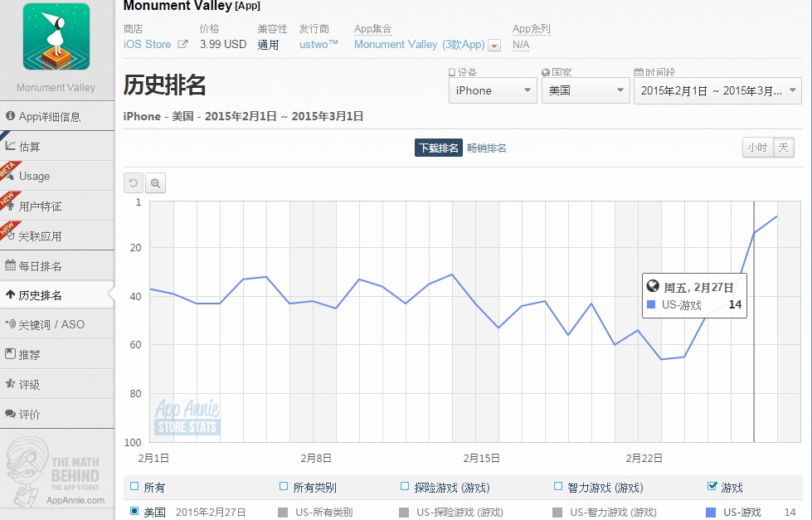Toggle the 所有 checkbox
812x520 pixels.
click(x=134, y=486)
